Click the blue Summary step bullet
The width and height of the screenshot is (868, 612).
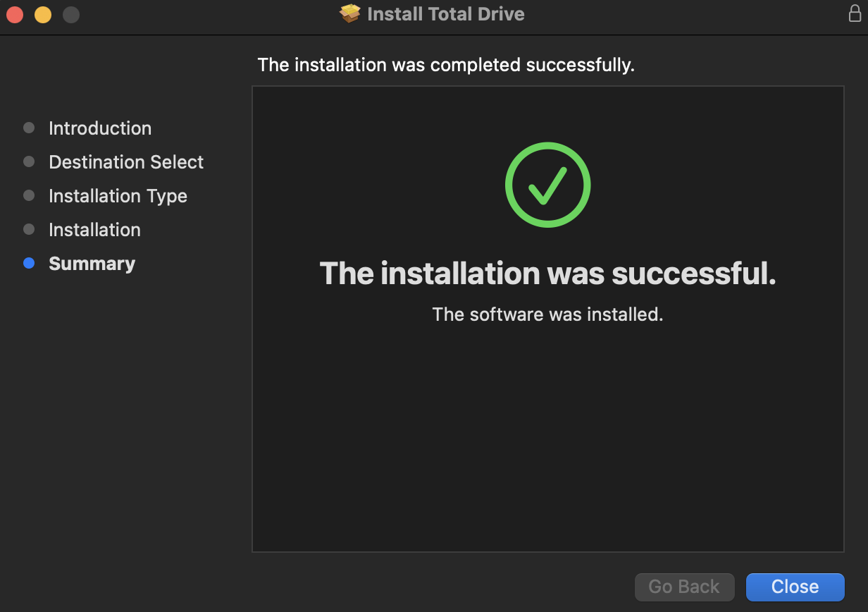tap(29, 263)
